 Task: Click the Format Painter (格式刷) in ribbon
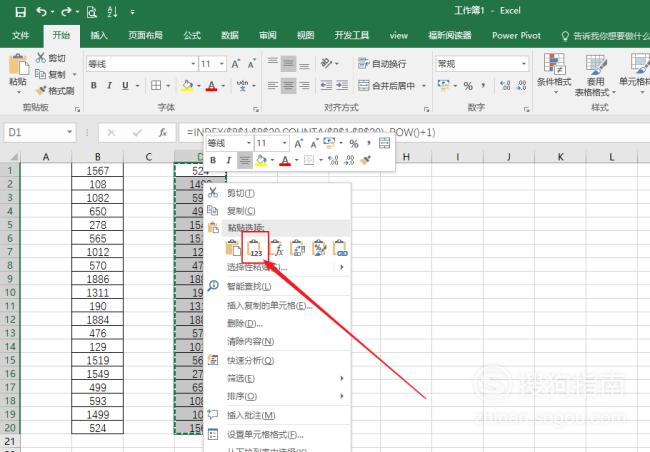click(55, 90)
